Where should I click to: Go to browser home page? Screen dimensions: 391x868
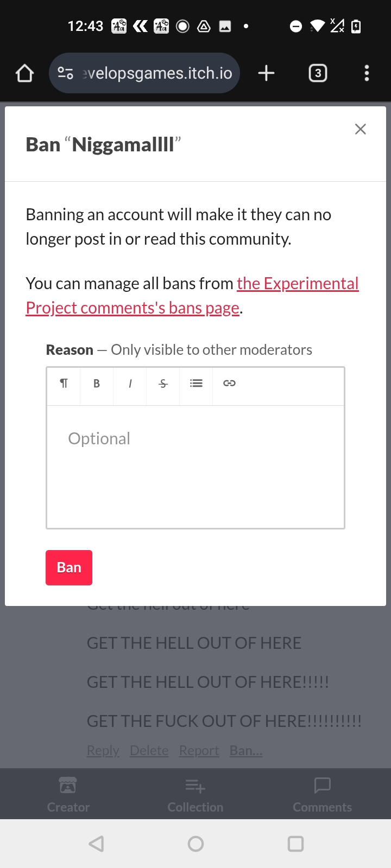click(24, 73)
